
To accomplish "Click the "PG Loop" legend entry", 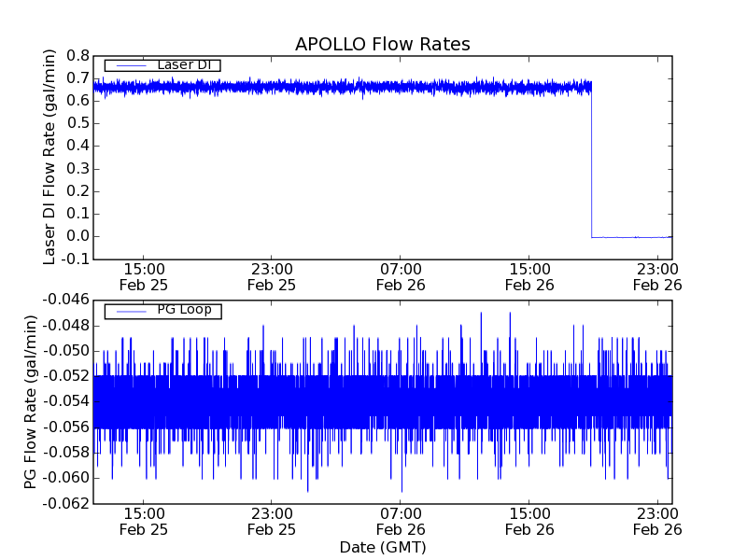I will click(162, 311).
